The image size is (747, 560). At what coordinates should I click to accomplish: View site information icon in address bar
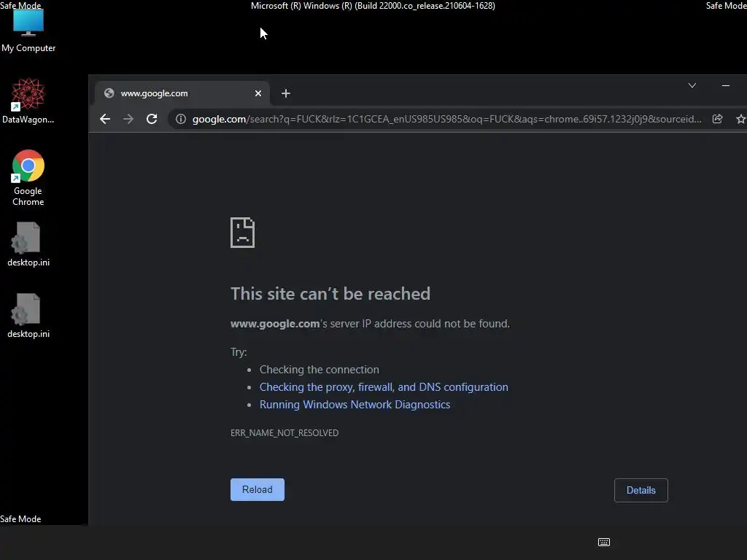pos(181,119)
